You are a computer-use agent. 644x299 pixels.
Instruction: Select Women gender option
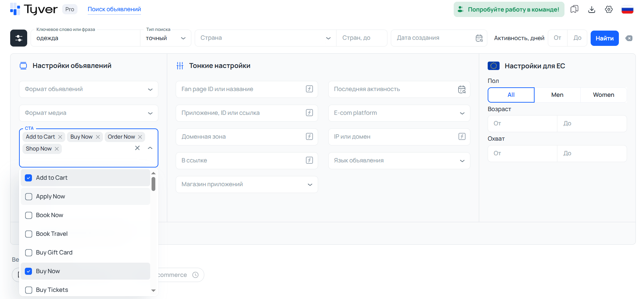(x=604, y=95)
